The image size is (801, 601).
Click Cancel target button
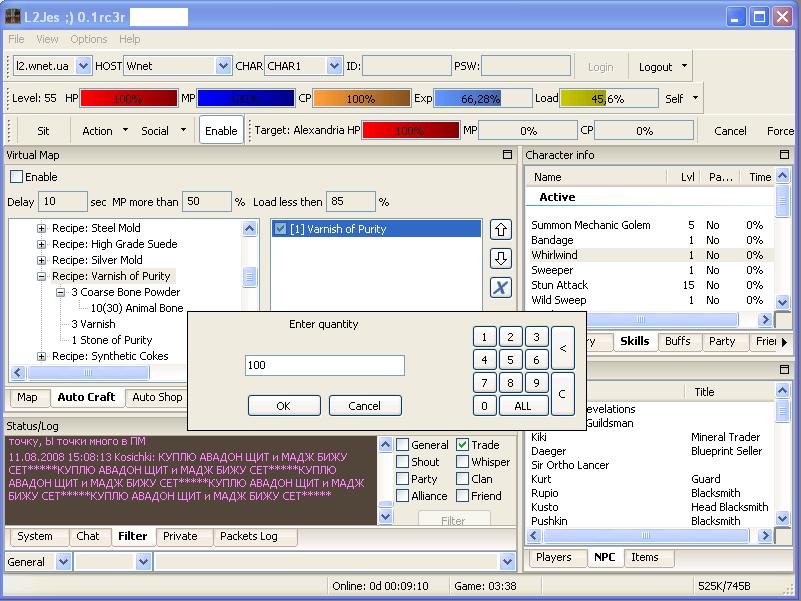coord(730,131)
